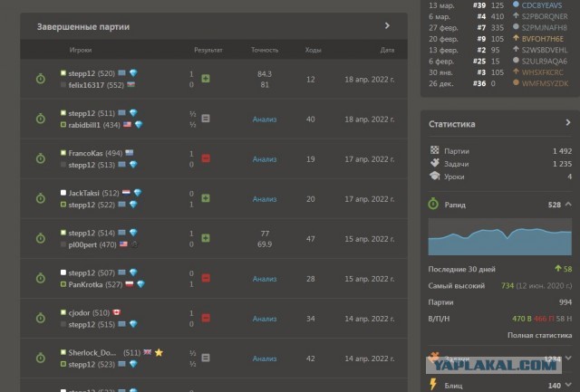Click green win icon in pl00pert game

[x=206, y=238]
